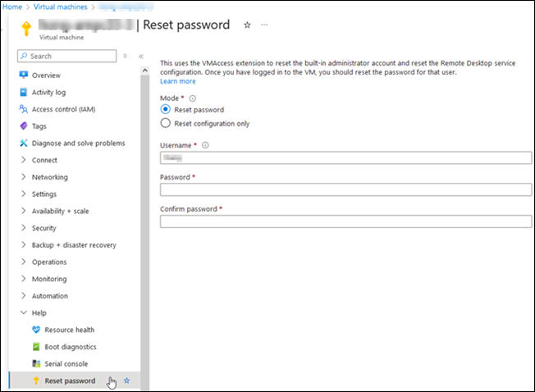
Task: Follow the Learn more link
Action: pyautogui.click(x=178, y=81)
